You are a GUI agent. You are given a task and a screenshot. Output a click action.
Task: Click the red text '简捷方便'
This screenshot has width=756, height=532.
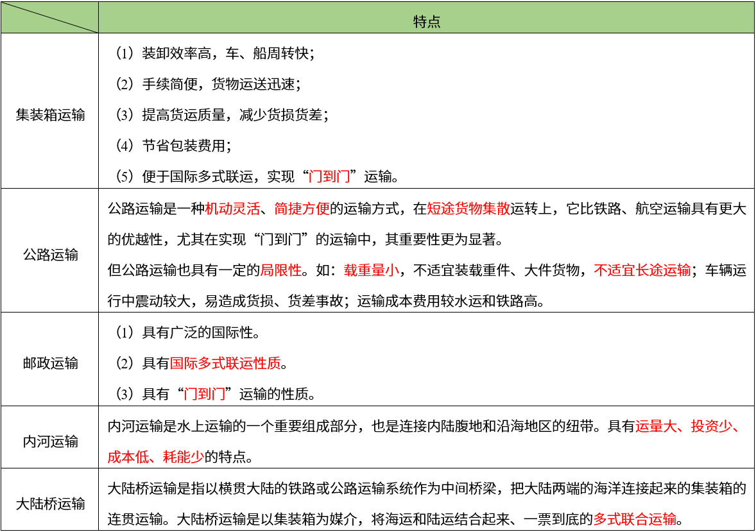click(302, 209)
